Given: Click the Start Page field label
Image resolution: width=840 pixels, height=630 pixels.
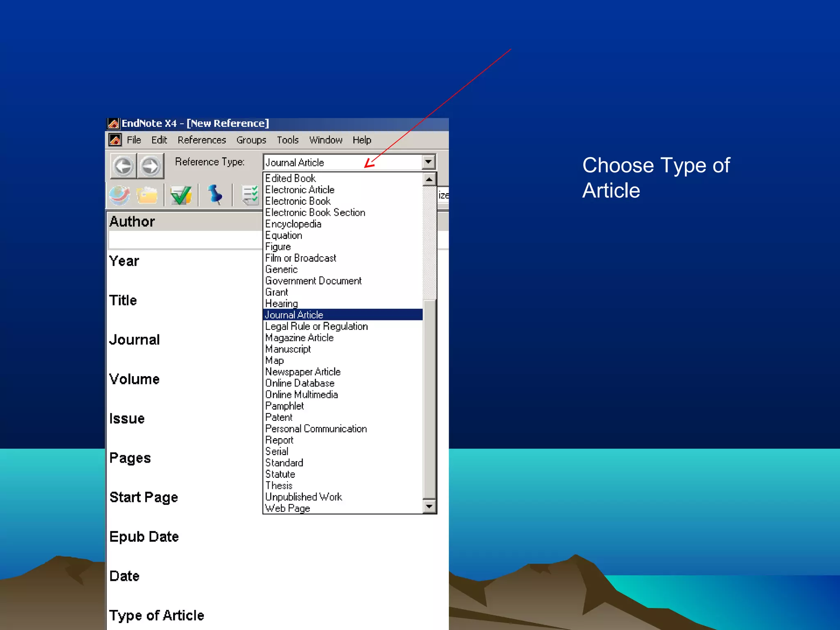Looking at the screenshot, I should coord(144,498).
